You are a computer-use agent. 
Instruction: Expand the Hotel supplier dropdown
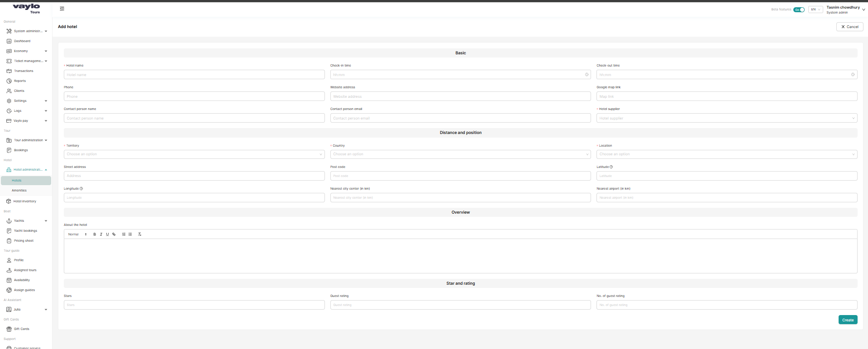(726, 118)
